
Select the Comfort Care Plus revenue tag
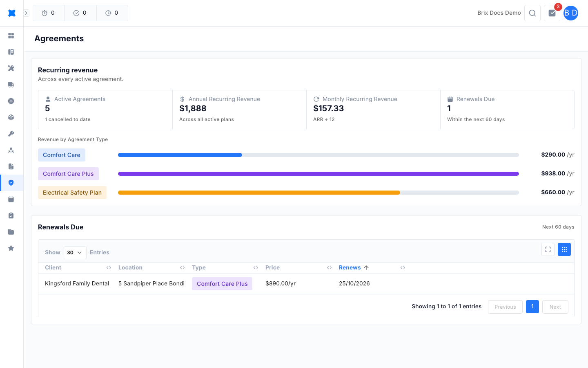click(68, 174)
